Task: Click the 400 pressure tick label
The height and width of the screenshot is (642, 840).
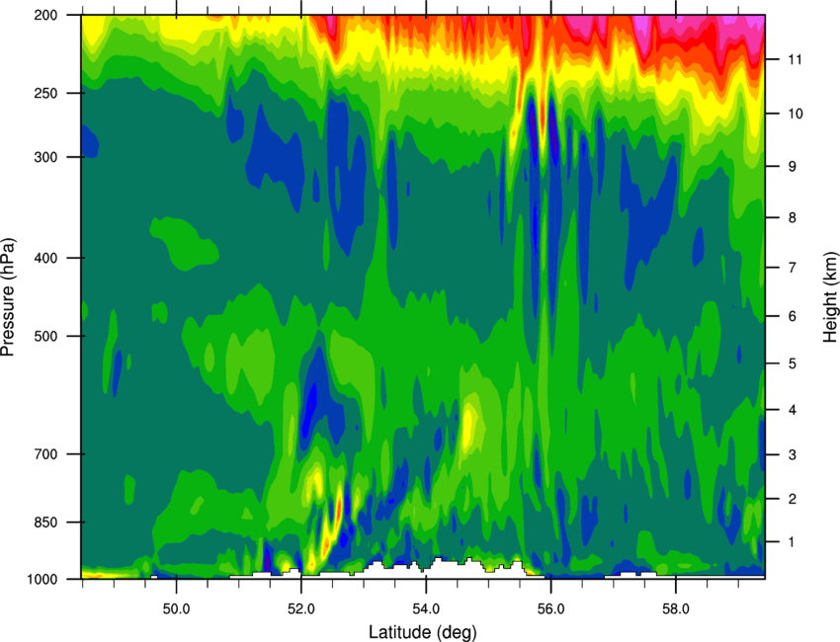Action: [46, 258]
